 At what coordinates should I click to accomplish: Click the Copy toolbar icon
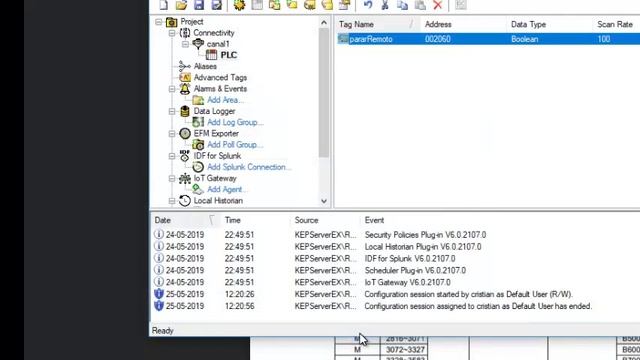(x=402, y=4)
